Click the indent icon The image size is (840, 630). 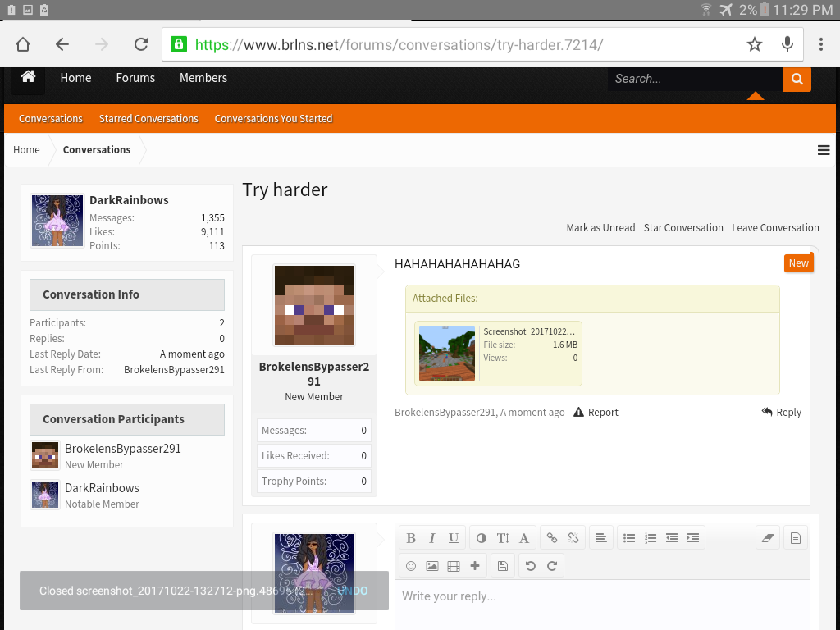693,538
